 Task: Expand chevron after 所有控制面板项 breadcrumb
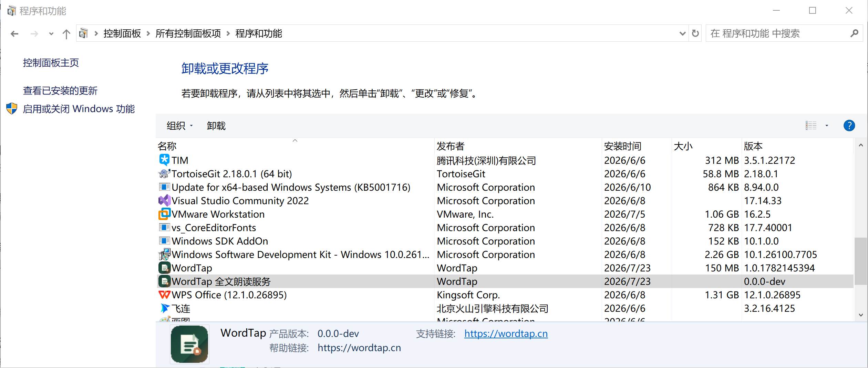click(x=228, y=33)
